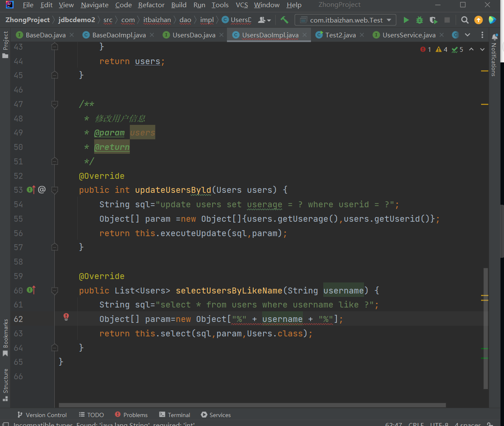This screenshot has width=504, height=426.
Task: Toggle the Structure tool window
Action: pos(5,384)
